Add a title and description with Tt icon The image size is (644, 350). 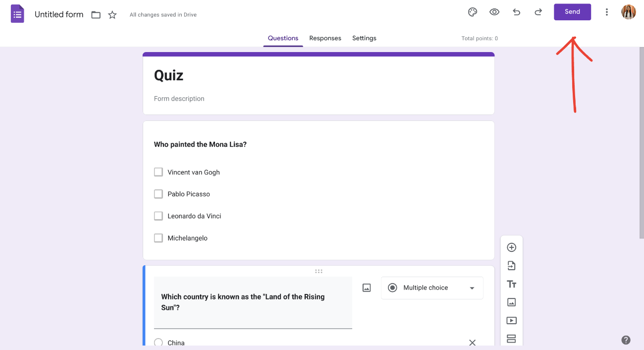(x=511, y=284)
